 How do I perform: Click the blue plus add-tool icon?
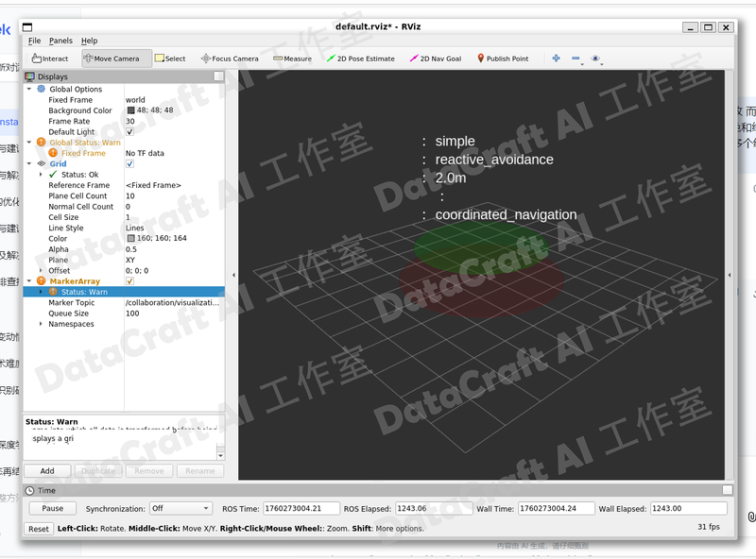point(557,59)
